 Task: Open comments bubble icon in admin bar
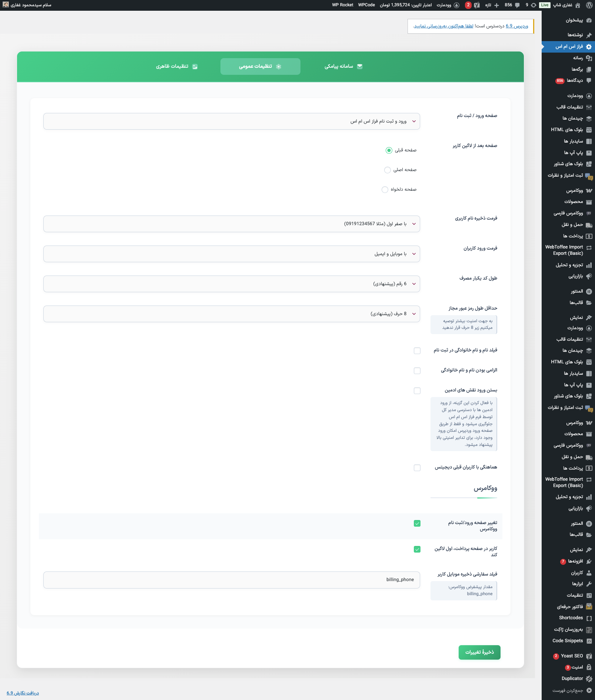tap(517, 5)
